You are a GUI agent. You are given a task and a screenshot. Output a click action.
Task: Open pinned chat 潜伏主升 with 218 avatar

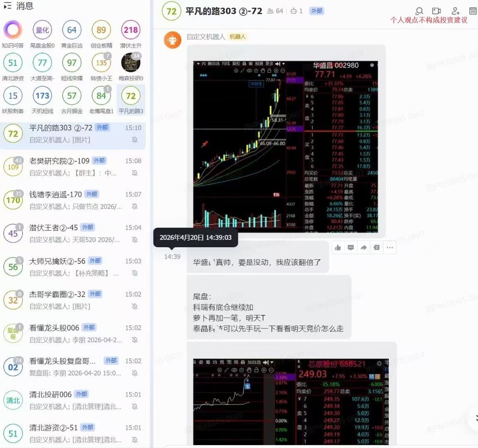131,30
